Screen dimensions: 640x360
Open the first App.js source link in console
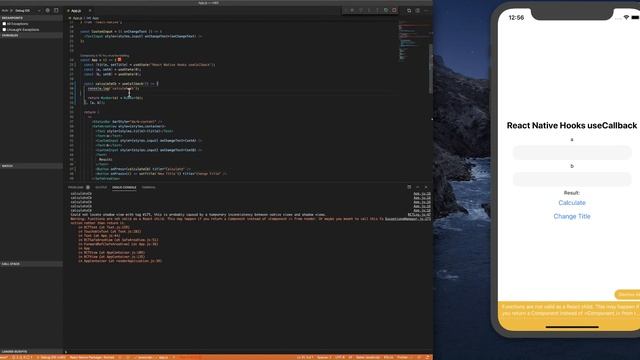coord(422,193)
